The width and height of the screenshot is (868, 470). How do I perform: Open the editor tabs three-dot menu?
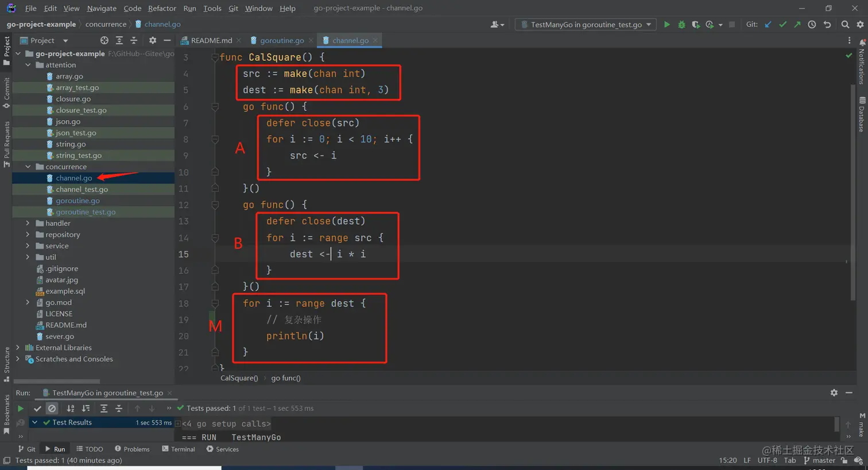[x=850, y=40]
